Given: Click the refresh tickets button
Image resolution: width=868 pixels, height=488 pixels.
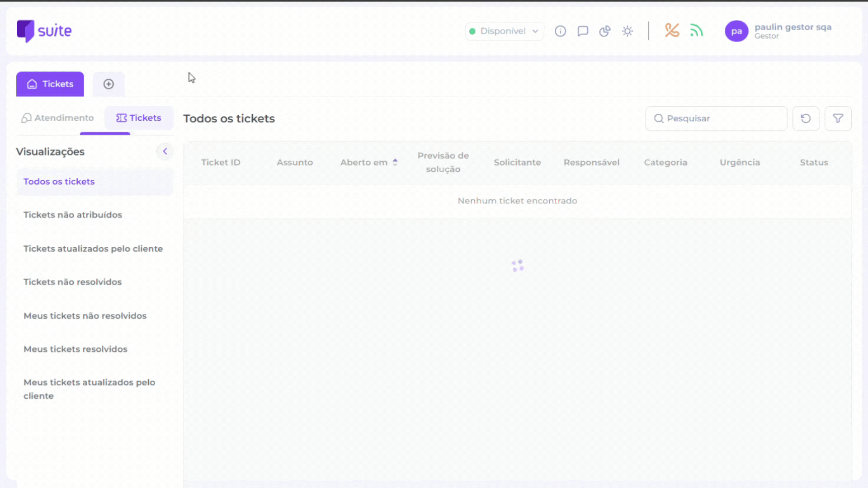Looking at the screenshot, I should click(x=806, y=118).
